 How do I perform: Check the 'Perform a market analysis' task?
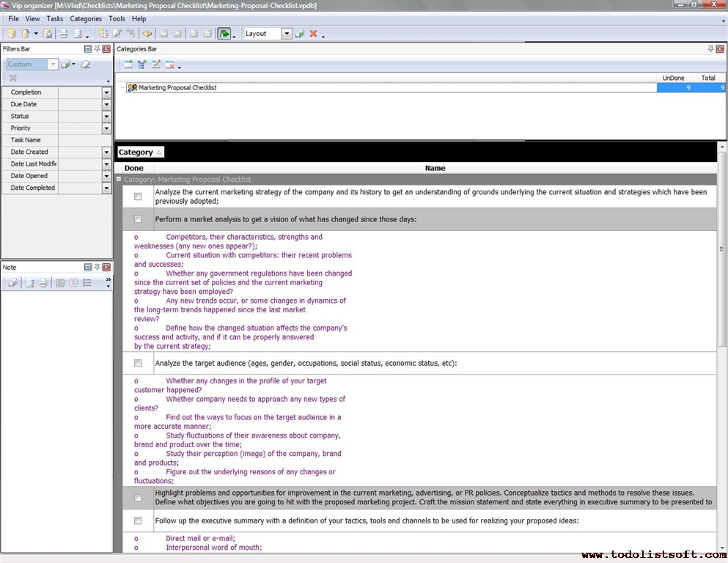click(x=138, y=219)
